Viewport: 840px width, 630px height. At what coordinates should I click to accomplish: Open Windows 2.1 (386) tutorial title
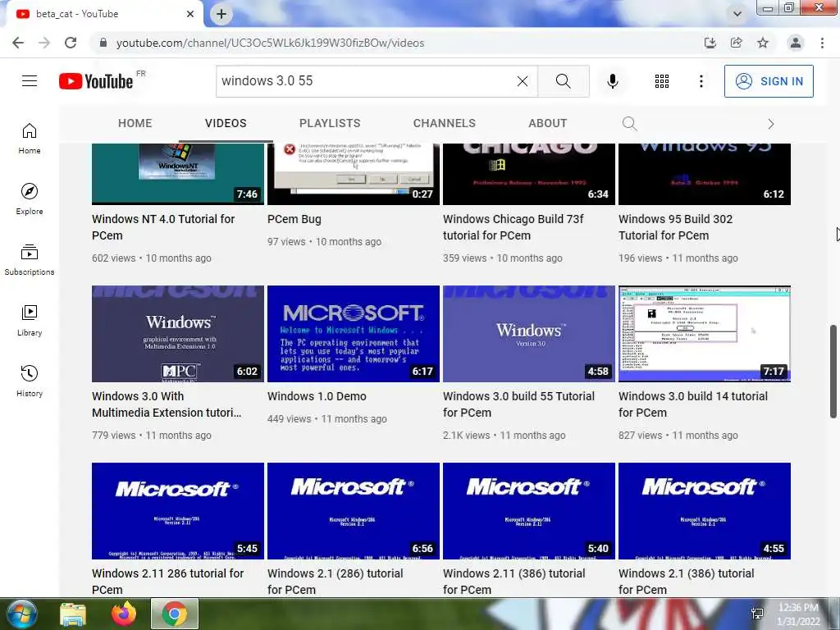tap(687, 582)
